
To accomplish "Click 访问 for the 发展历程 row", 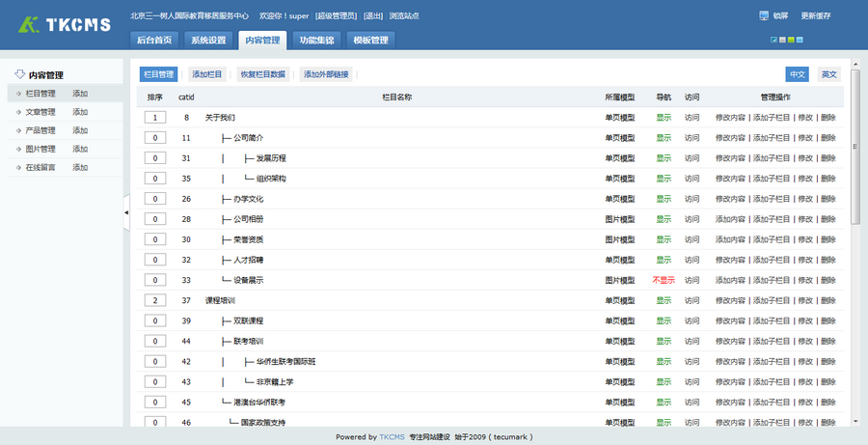I will pos(692,158).
